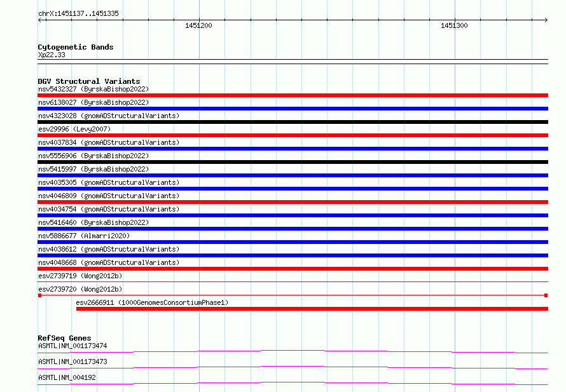Click the 1451200 ruler position label

click(198, 25)
